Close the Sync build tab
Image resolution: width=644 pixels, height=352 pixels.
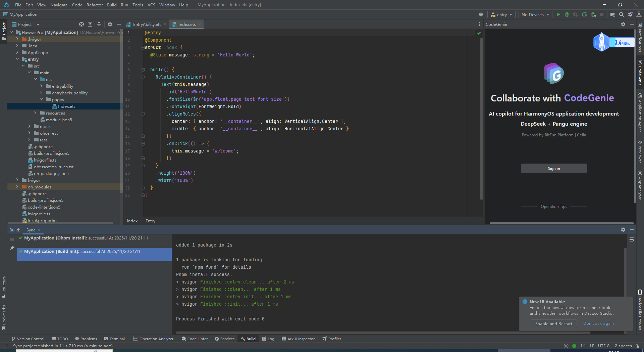(39, 230)
